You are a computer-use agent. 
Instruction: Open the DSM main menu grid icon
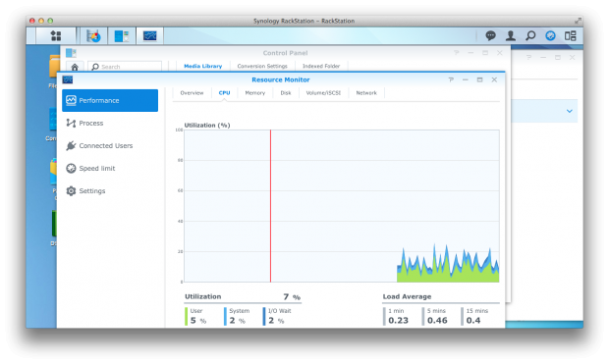56,35
